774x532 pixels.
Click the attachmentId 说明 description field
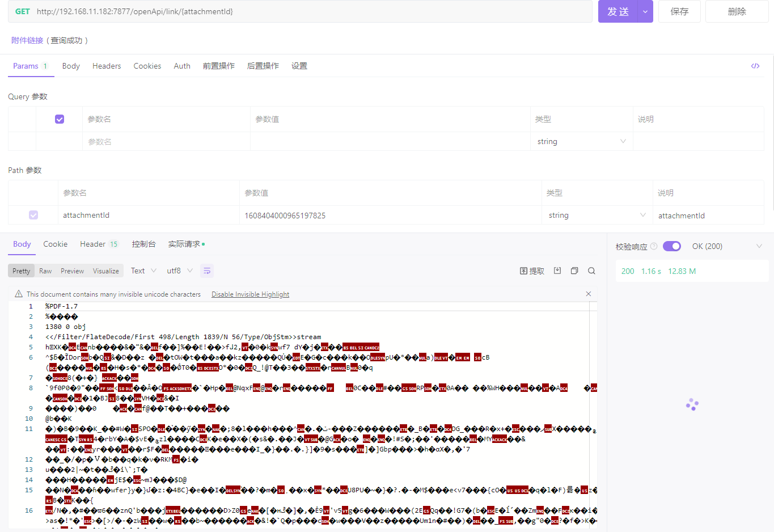click(708, 216)
